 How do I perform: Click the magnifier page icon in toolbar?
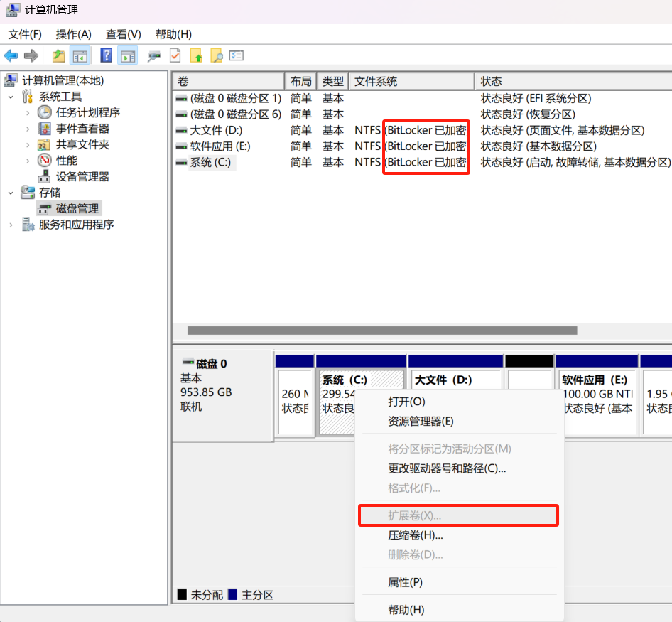(216, 55)
